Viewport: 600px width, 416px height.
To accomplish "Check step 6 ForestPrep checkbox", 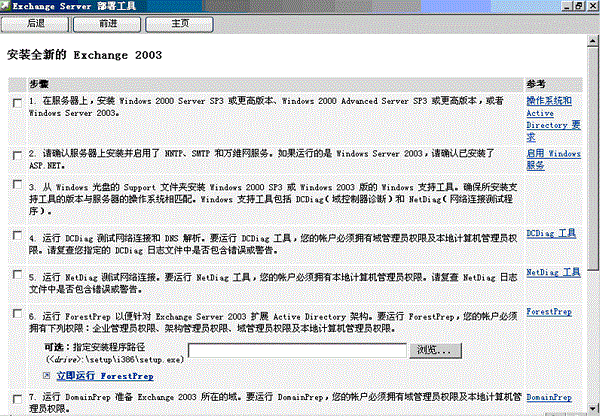I will pos(17,313).
